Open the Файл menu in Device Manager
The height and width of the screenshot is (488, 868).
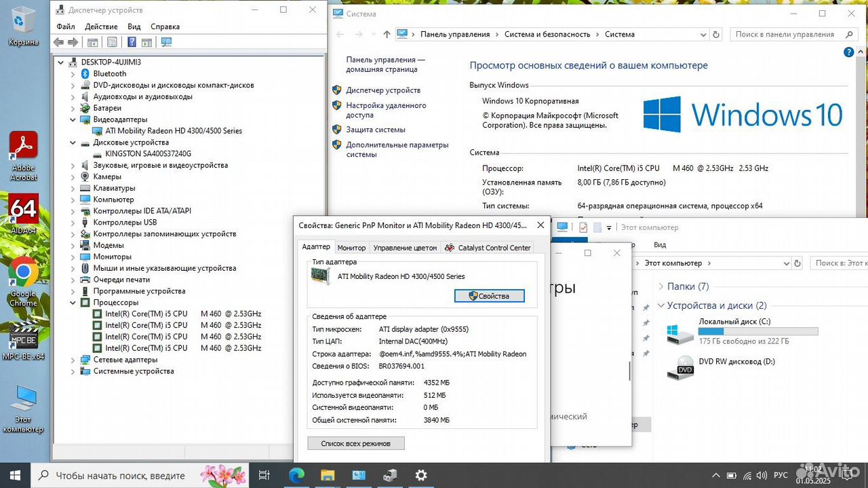tap(66, 26)
